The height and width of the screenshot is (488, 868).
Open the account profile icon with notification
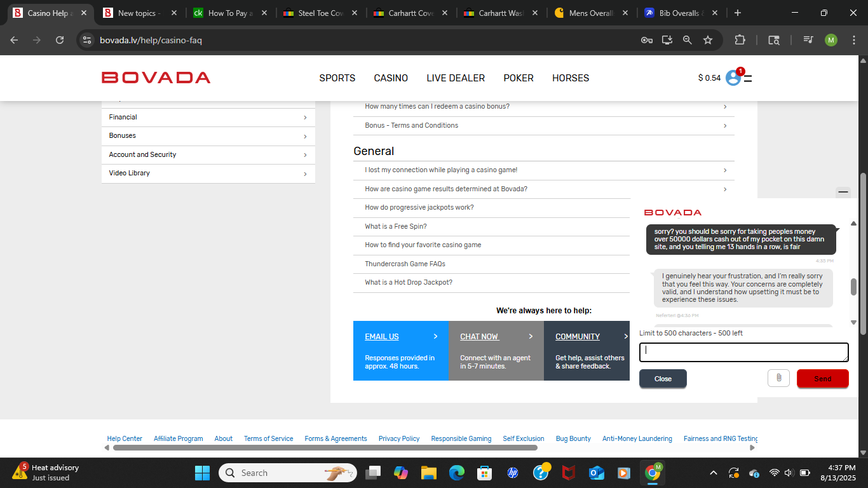pos(733,78)
